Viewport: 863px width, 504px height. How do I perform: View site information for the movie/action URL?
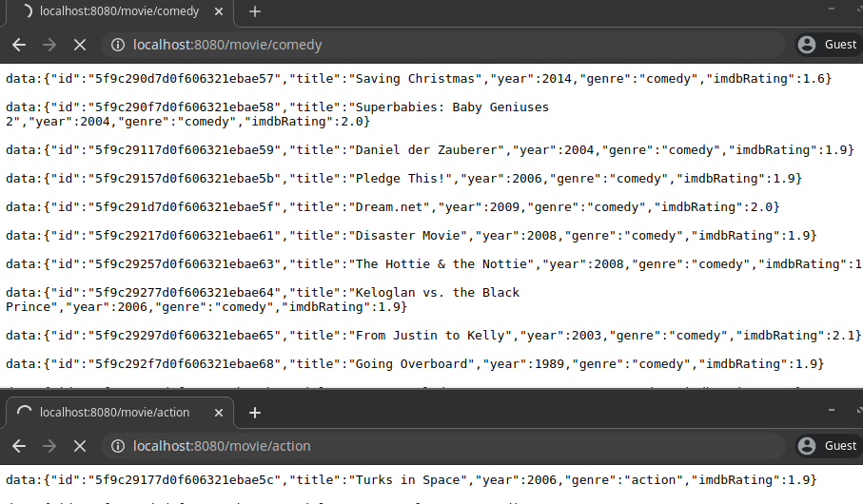click(118, 446)
